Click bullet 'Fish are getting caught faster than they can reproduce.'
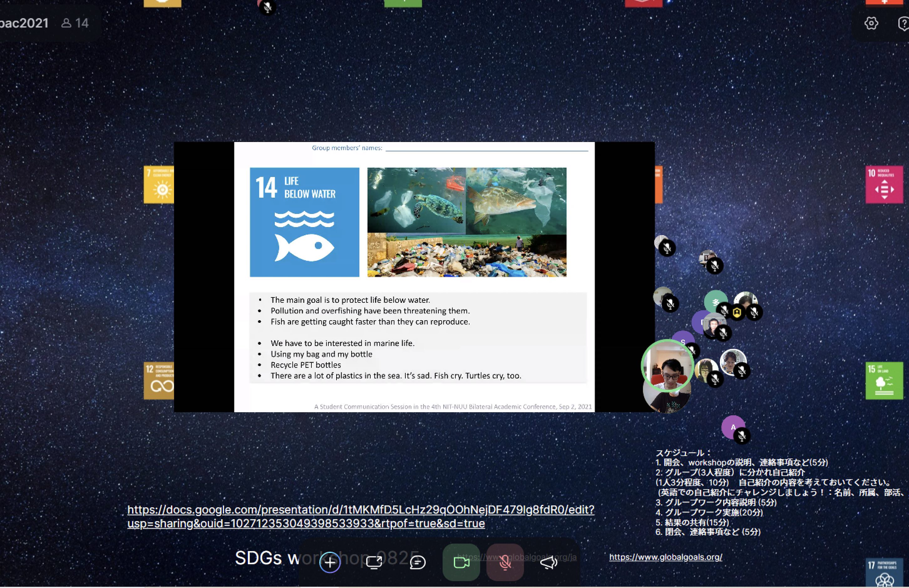Image resolution: width=909 pixels, height=588 pixels. point(370,322)
